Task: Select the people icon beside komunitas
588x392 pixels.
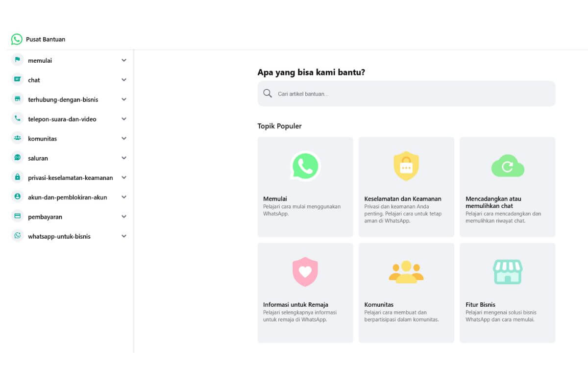Action: 18,138
